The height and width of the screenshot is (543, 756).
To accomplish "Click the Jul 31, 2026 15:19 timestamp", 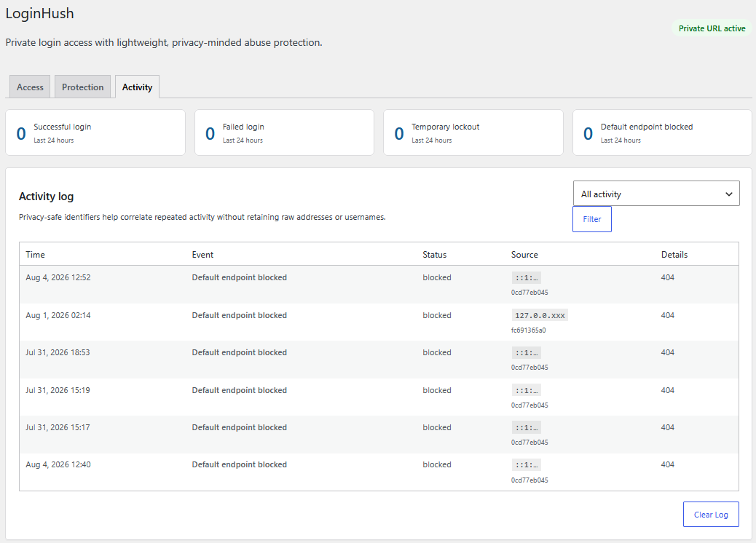I will click(x=58, y=390).
